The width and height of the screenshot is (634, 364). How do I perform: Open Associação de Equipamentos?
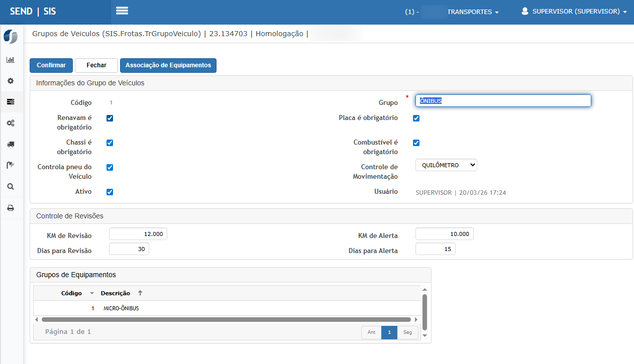[168, 66]
